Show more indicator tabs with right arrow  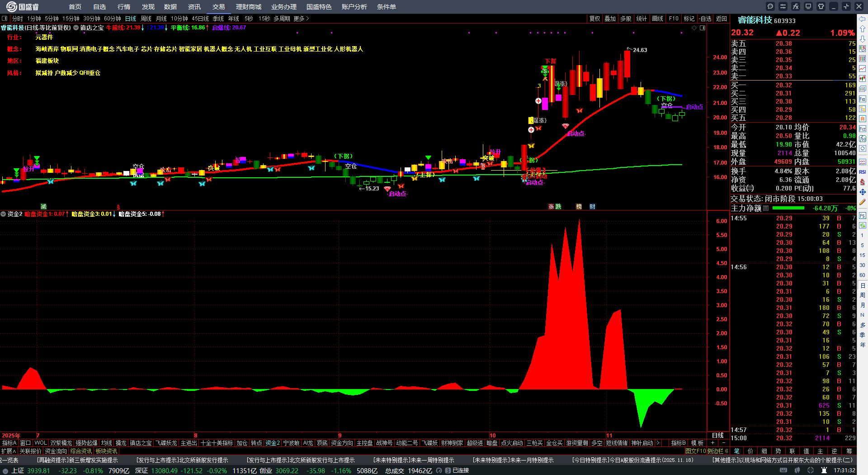658,443
